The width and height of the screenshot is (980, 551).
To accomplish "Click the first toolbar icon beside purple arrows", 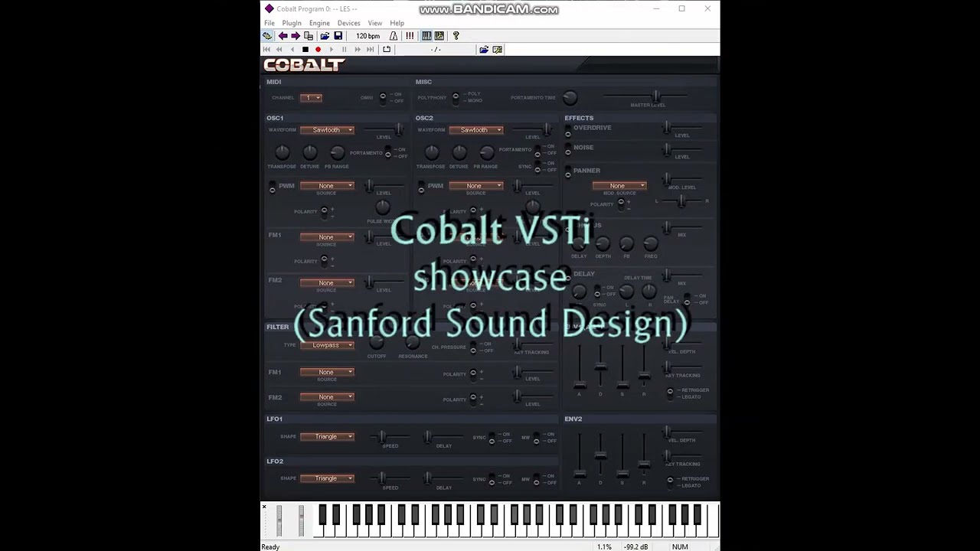I will [267, 36].
